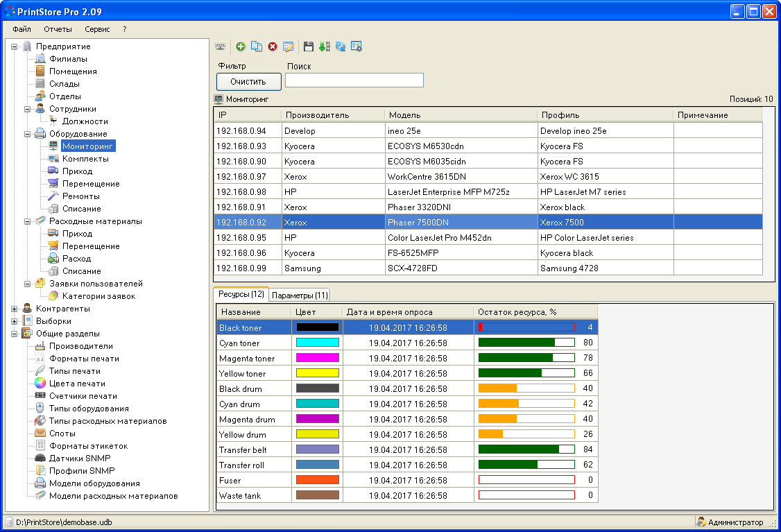Expand the Контрагенты tree node
Viewport: 781px width, 532px height.
15,309
